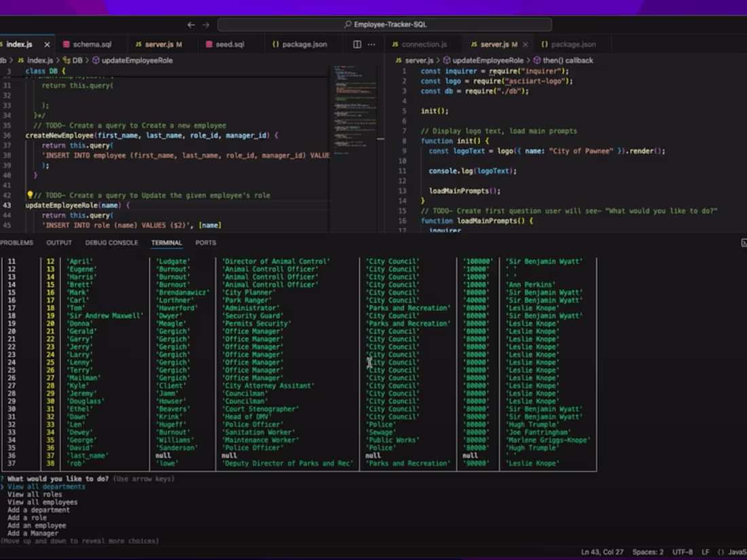Click LF end-of-line status item
The width and height of the screenshot is (747, 560).
[x=706, y=552]
